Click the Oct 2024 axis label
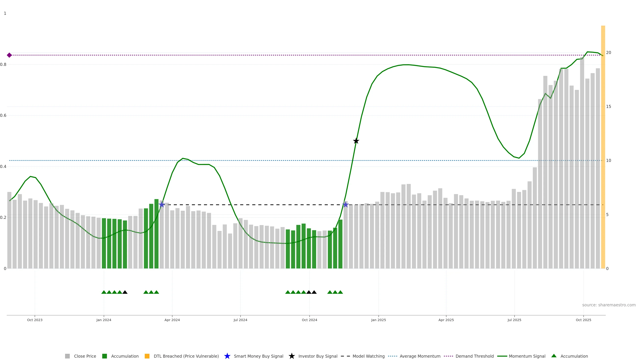The height and width of the screenshot is (362, 644). [x=309, y=320]
